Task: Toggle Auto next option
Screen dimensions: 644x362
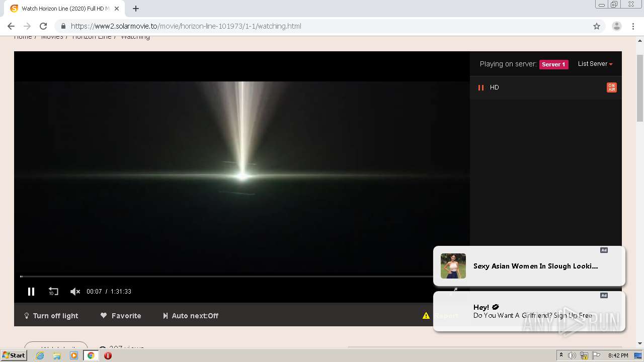Action: pyautogui.click(x=190, y=316)
